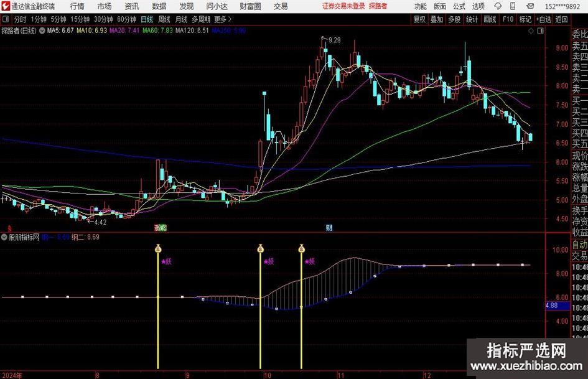The image size is (588, 379).
Task: Open the 市场 menu
Action: coord(105,6)
